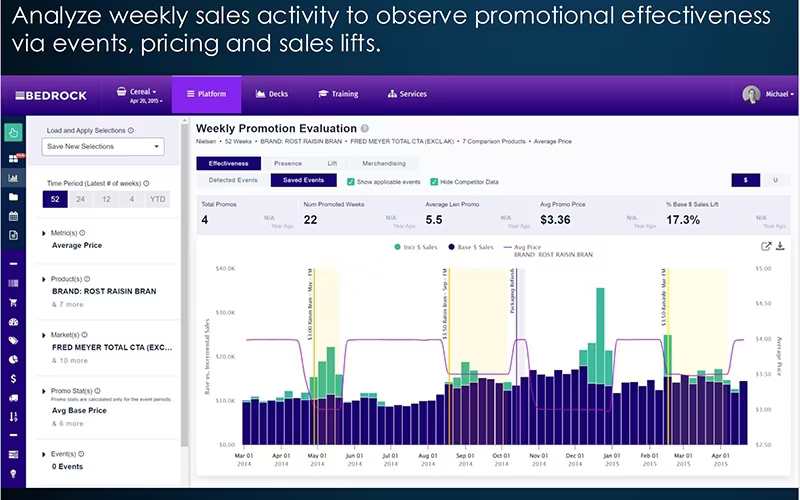Switch to the Effectiveness tab
Viewport: 800px width, 500px height.
[x=229, y=163]
